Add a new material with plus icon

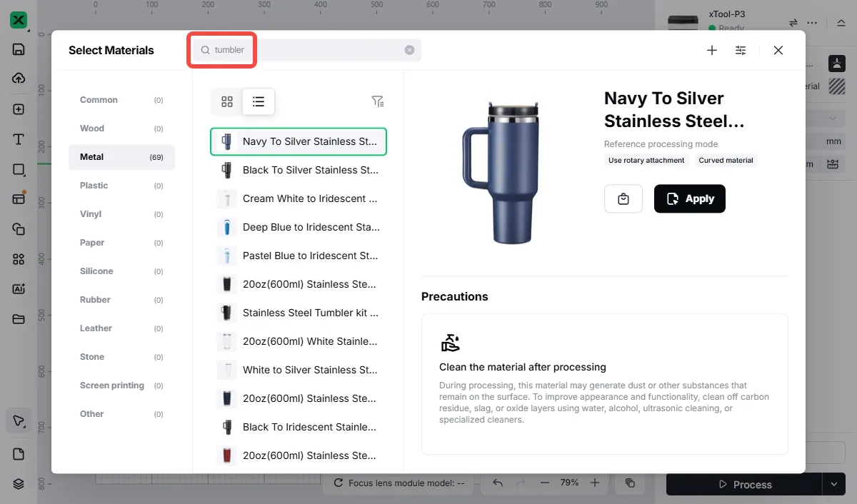(x=712, y=50)
